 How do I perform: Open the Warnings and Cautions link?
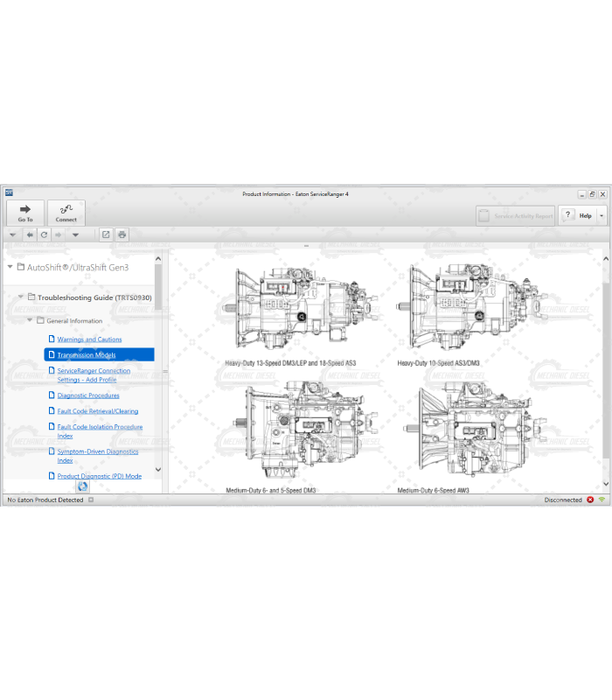[x=89, y=339]
